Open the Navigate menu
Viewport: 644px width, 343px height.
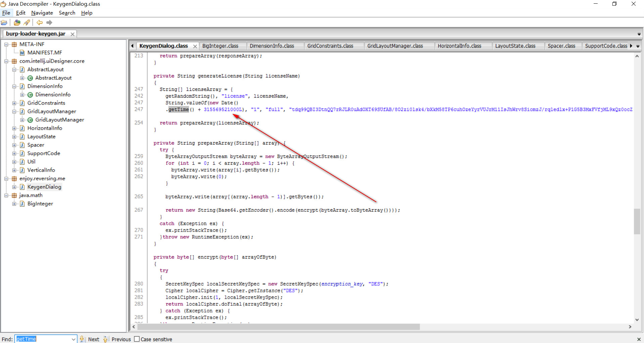click(42, 13)
